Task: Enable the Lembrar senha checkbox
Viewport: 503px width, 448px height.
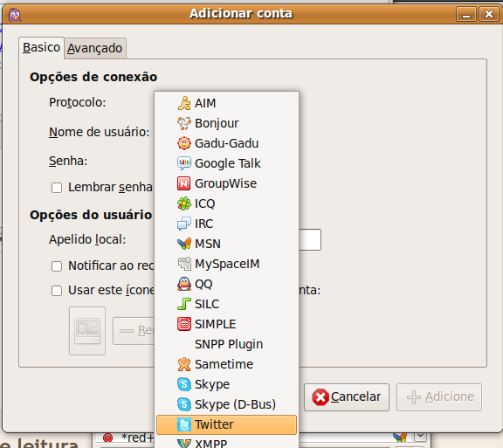Action: (x=57, y=188)
